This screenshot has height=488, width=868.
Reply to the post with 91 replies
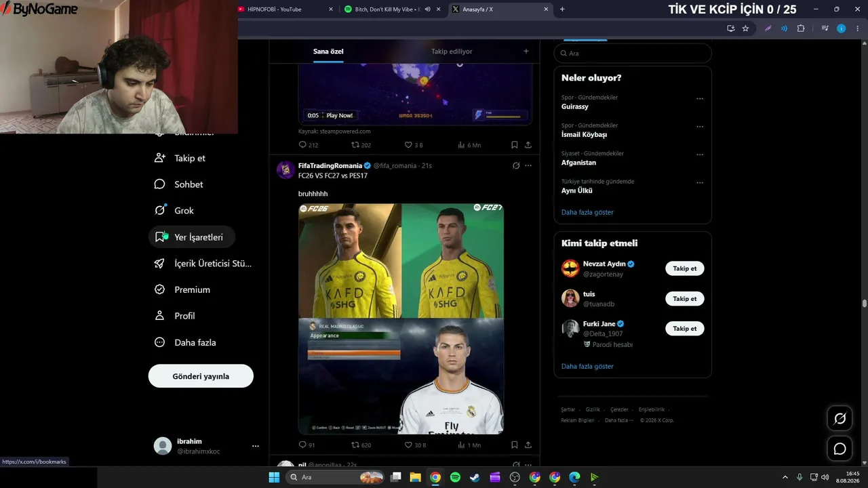(307, 445)
